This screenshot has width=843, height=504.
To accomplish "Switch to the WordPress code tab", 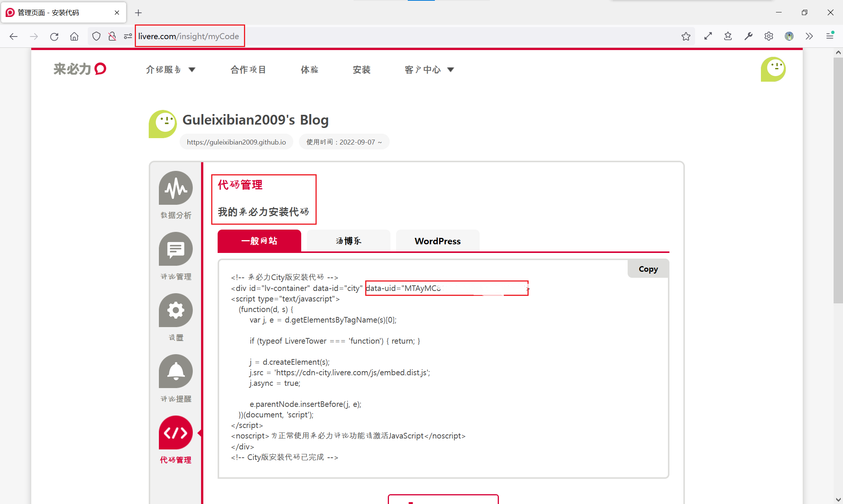I will 438,241.
